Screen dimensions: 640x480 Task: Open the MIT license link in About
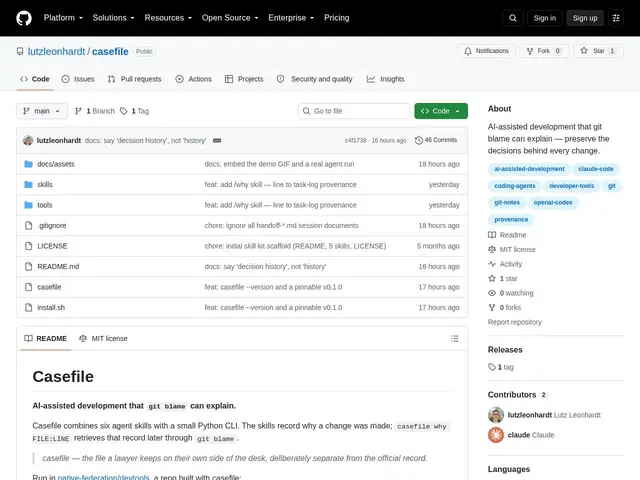[512, 249]
